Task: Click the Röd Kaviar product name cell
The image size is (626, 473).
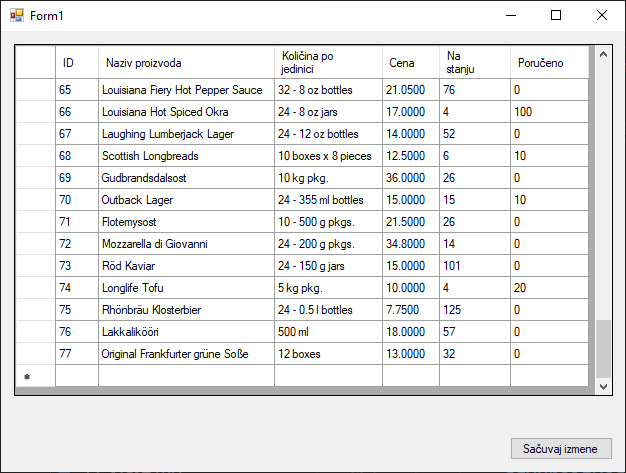Action: click(185, 266)
